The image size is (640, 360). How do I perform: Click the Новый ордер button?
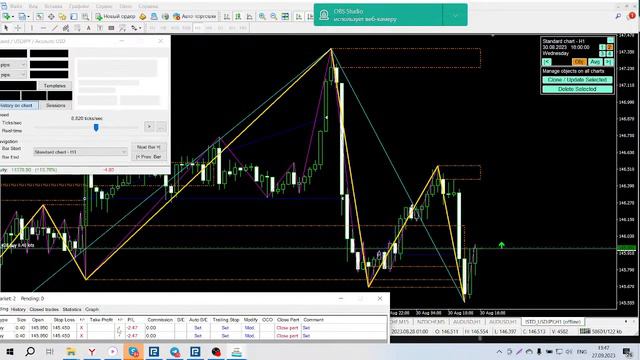(x=116, y=16)
